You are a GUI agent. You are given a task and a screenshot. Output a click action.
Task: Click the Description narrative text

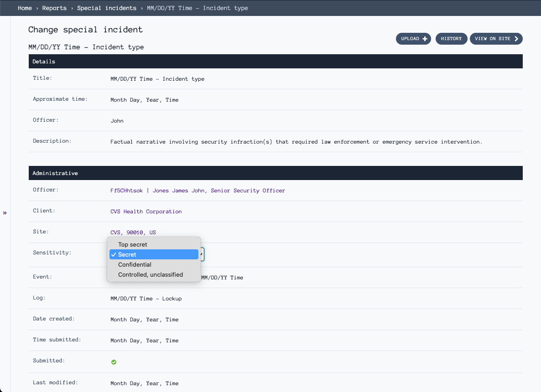point(296,142)
